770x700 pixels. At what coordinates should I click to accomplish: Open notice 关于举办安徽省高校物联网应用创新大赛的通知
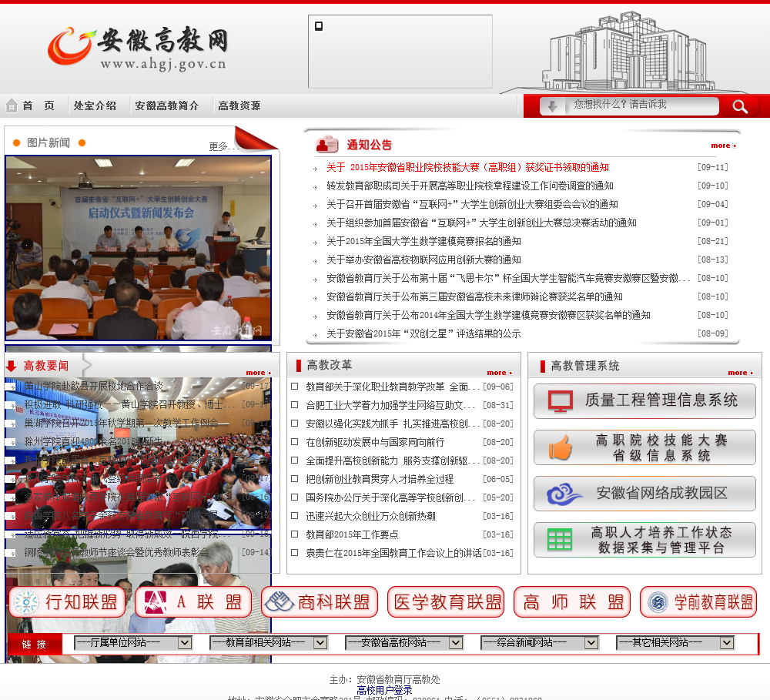[423, 260]
